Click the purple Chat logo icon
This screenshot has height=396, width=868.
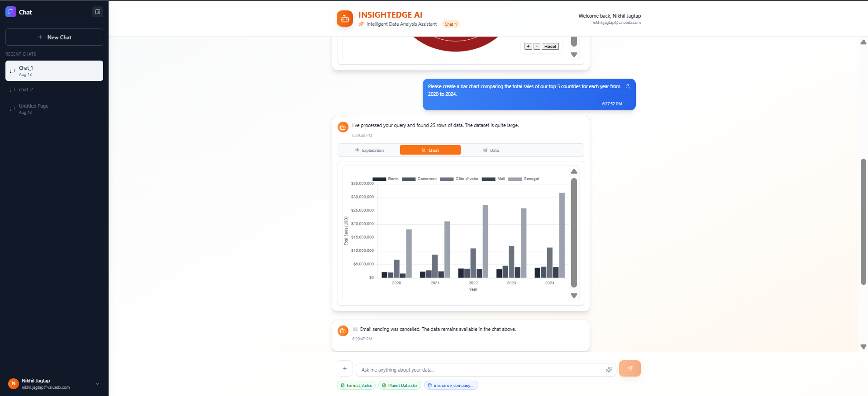(11, 12)
